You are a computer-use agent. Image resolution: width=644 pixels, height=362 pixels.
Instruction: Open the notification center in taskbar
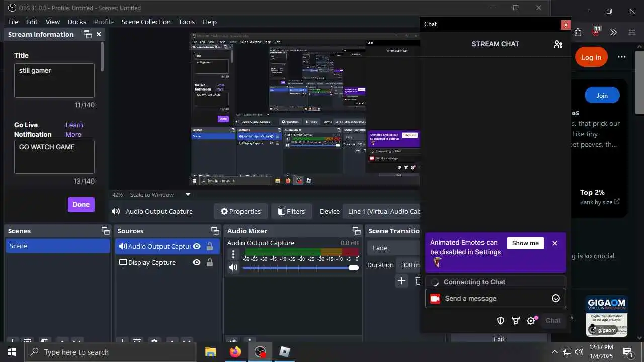click(x=628, y=352)
